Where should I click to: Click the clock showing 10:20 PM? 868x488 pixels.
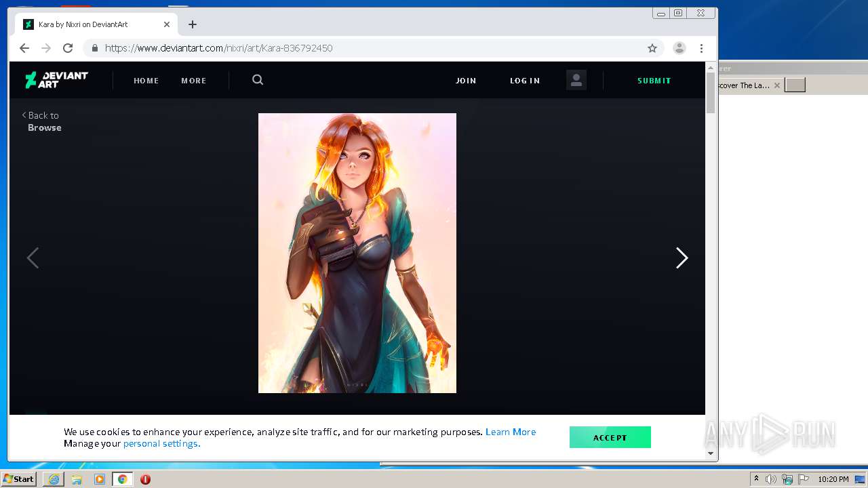click(x=833, y=479)
